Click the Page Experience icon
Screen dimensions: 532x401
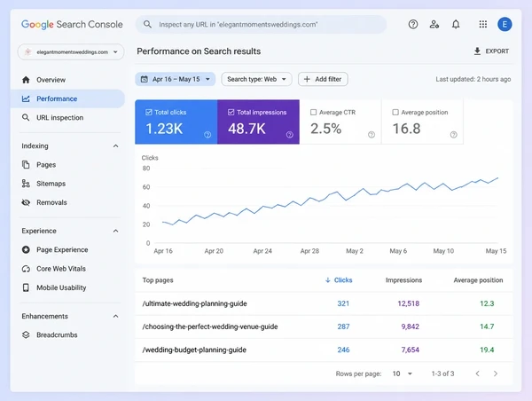(26, 249)
